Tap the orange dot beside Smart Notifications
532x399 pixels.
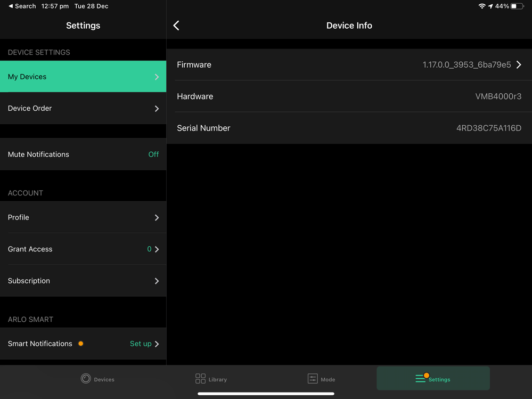[x=81, y=344]
